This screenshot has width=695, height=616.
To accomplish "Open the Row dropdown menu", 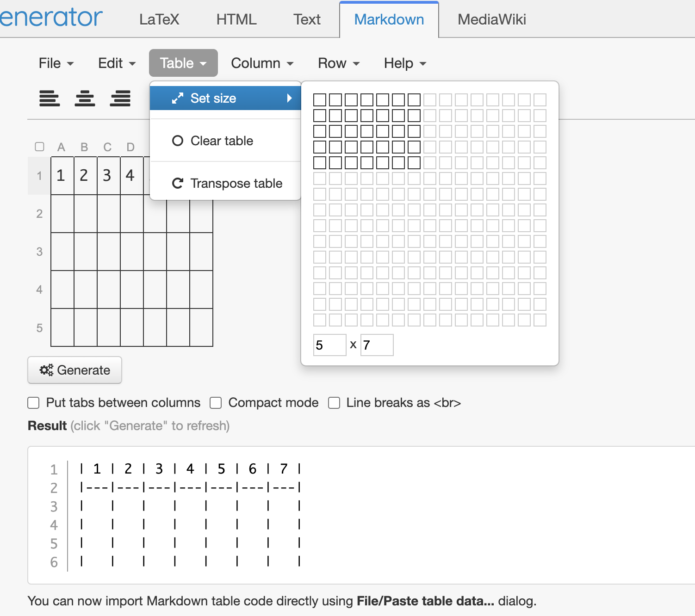I will click(338, 63).
